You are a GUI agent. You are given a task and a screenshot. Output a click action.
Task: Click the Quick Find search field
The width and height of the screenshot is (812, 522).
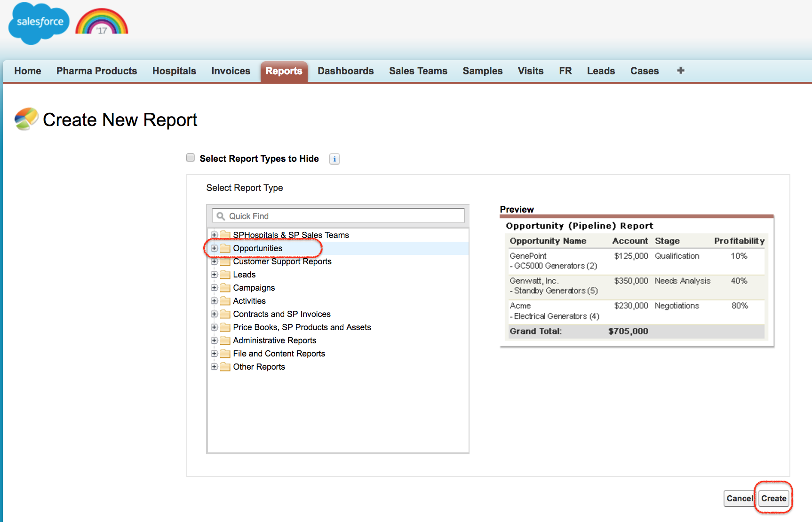click(338, 216)
